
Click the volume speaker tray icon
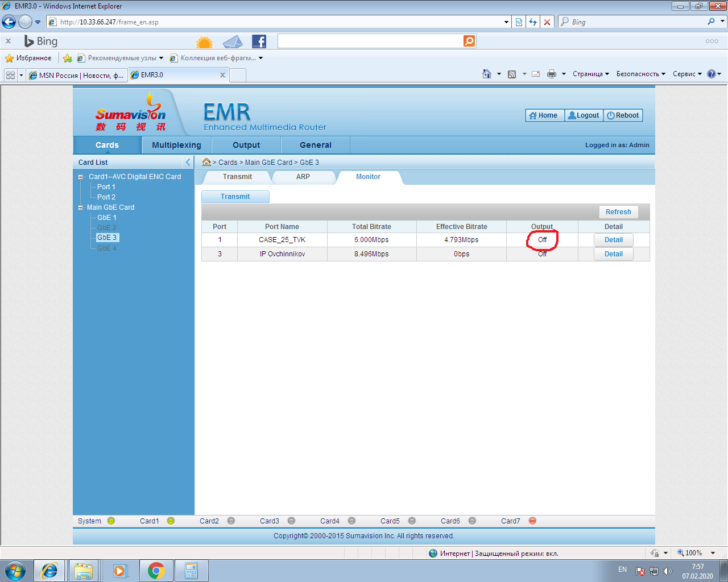(668, 571)
